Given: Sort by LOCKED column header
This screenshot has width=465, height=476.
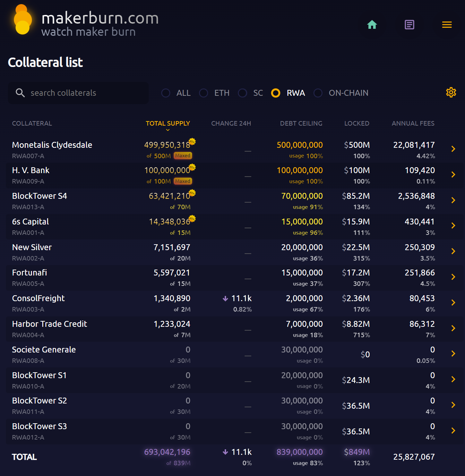Looking at the screenshot, I should coord(357,124).
